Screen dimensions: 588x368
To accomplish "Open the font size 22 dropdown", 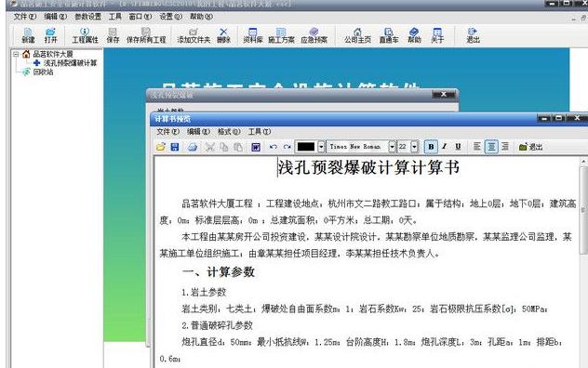I will pos(414,147).
